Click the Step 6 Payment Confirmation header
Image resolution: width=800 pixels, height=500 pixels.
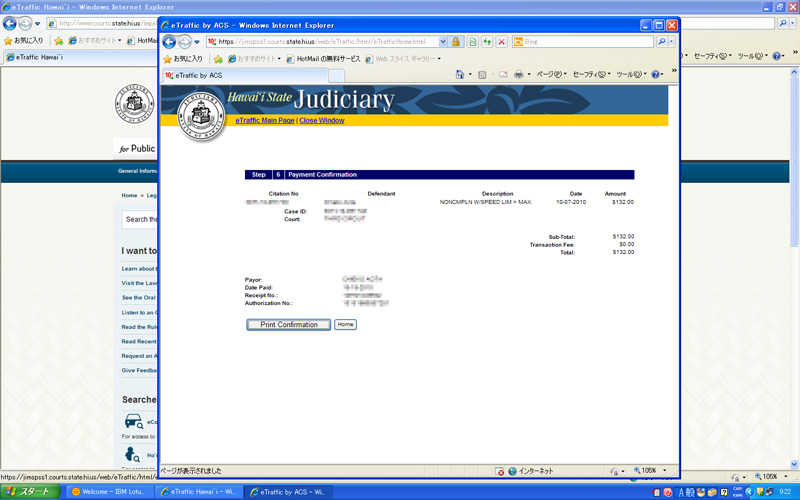pyautogui.click(x=439, y=174)
